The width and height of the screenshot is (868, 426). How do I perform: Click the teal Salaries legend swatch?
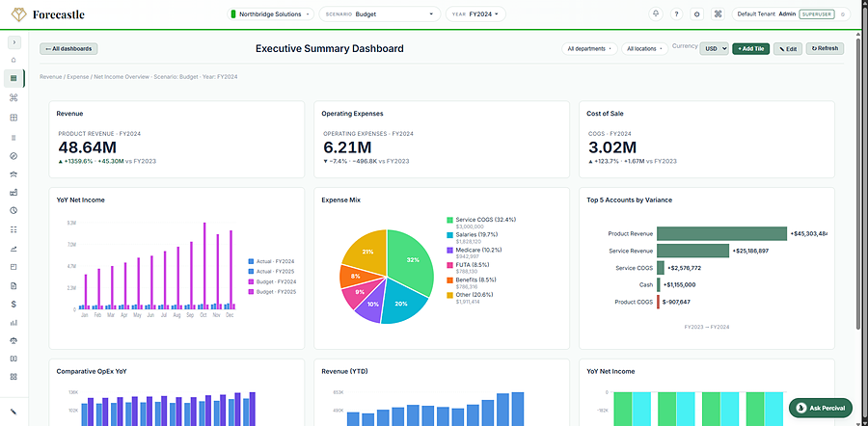450,234
